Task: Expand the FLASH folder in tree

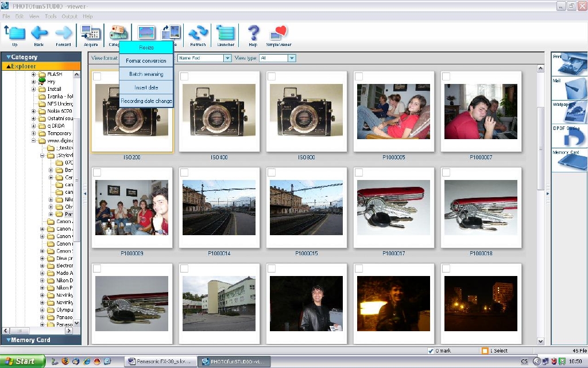Action: coord(34,74)
